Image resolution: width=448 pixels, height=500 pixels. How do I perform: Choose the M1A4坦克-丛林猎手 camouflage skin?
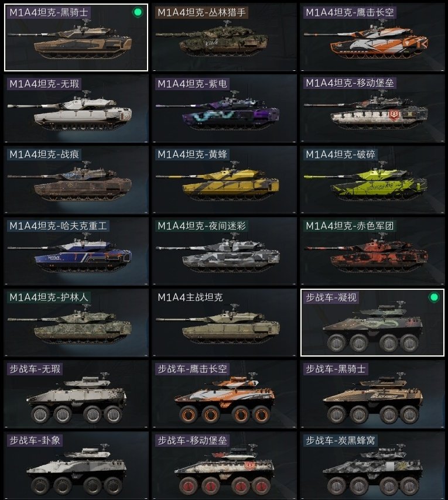224,37
